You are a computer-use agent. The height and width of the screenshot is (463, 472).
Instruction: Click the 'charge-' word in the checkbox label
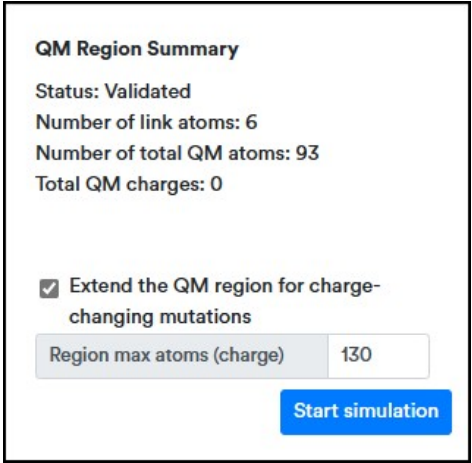[x=345, y=287]
